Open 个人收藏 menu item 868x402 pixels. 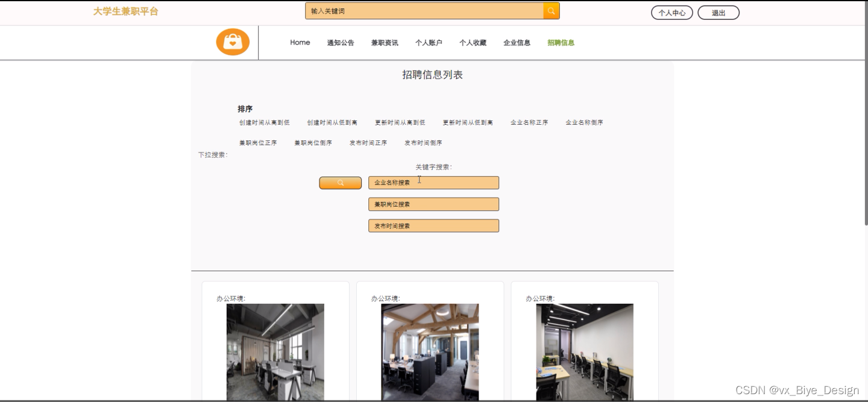click(473, 43)
